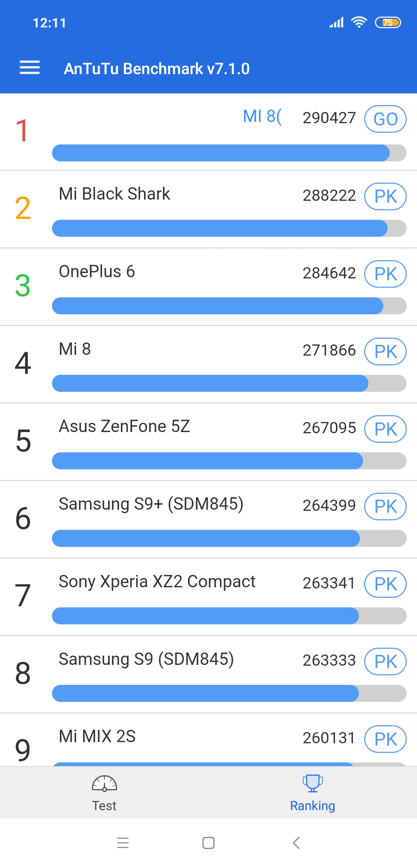Tap the battery indicator in status bar
The height and width of the screenshot is (868, 417).
tap(388, 23)
